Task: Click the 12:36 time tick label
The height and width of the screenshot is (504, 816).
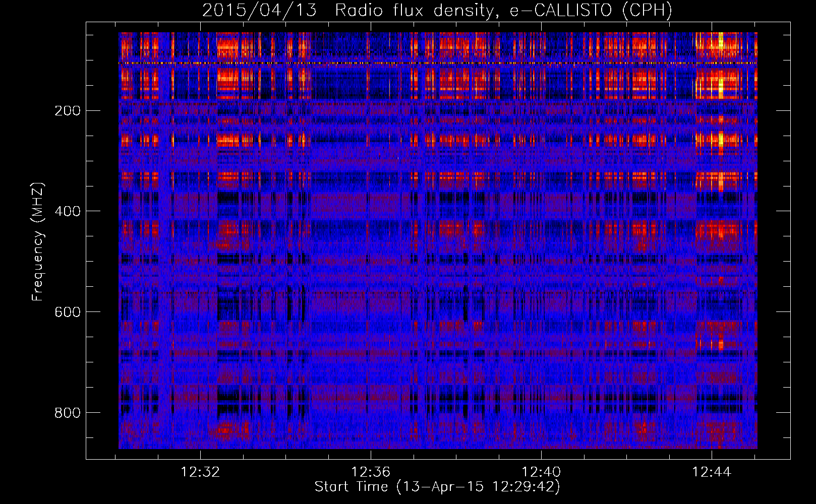Action: pyautogui.click(x=371, y=472)
